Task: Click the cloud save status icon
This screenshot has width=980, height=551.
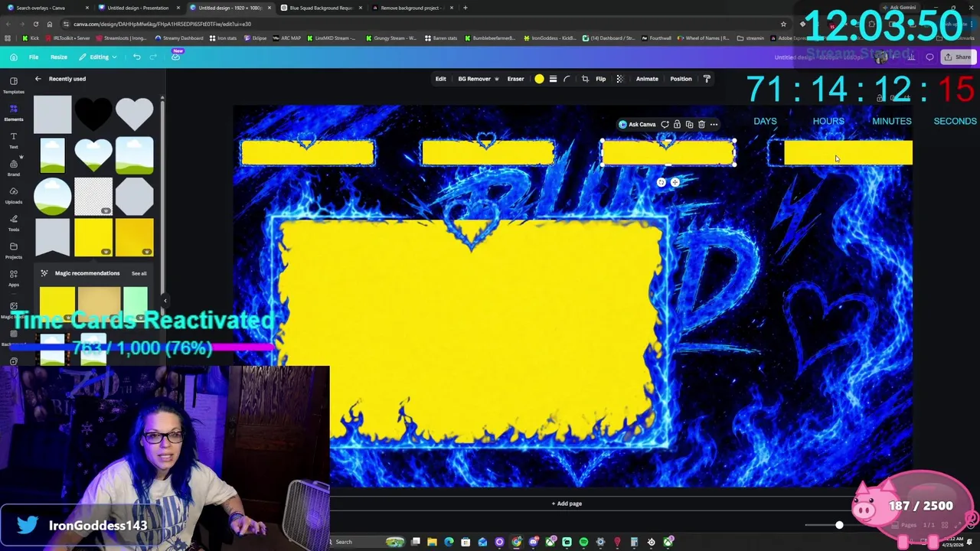Action: pyautogui.click(x=175, y=57)
